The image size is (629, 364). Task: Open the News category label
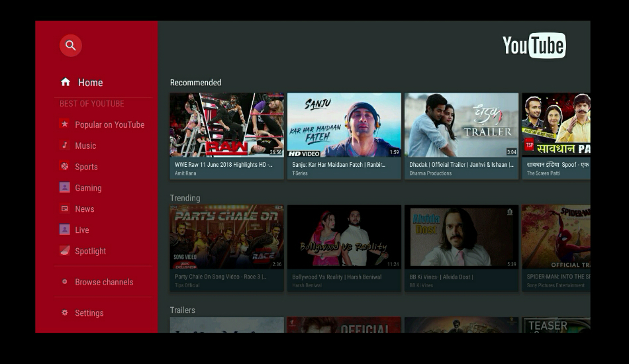tap(85, 209)
